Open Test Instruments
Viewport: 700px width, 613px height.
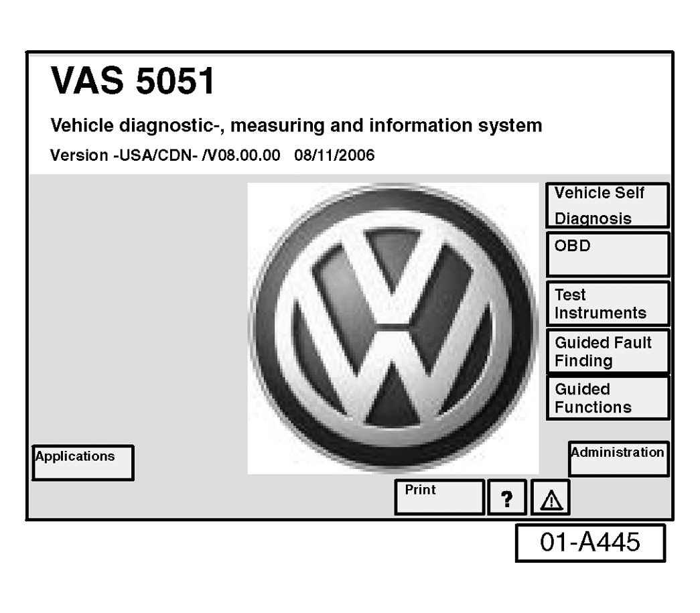coord(608,303)
